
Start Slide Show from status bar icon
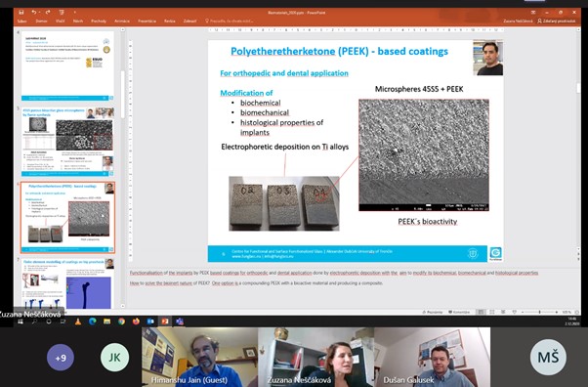tap(515, 312)
